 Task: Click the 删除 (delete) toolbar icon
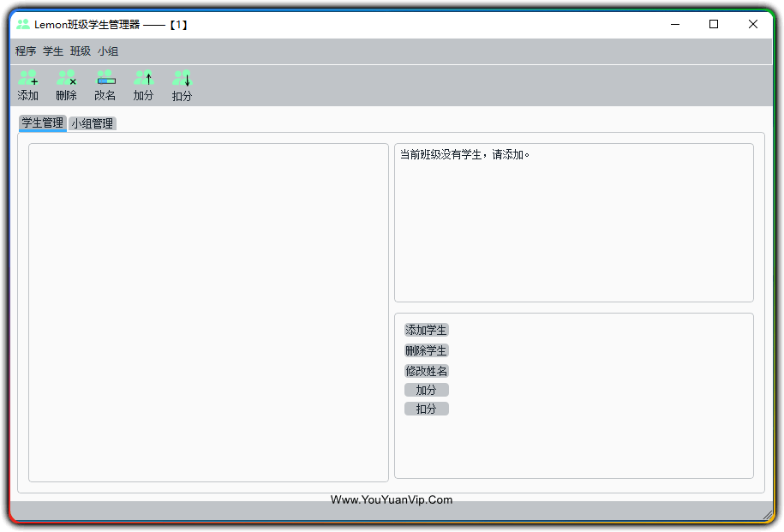point(66,79)
